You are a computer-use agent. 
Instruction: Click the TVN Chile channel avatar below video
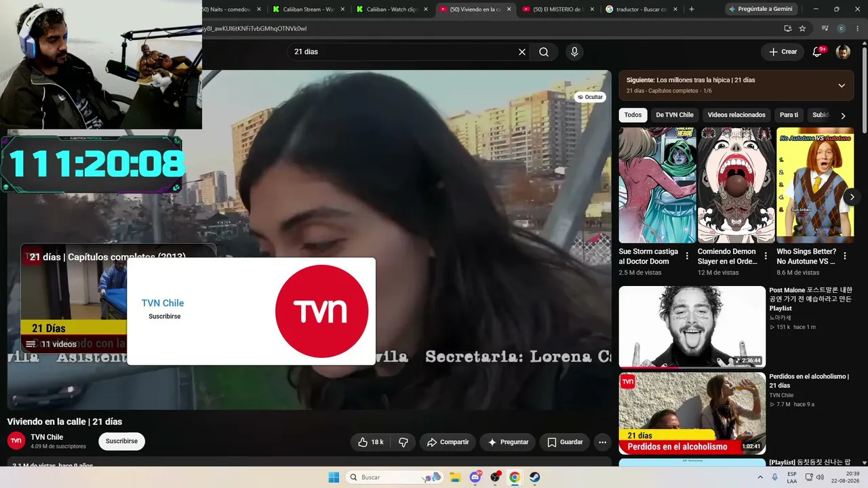click(16, 441)
